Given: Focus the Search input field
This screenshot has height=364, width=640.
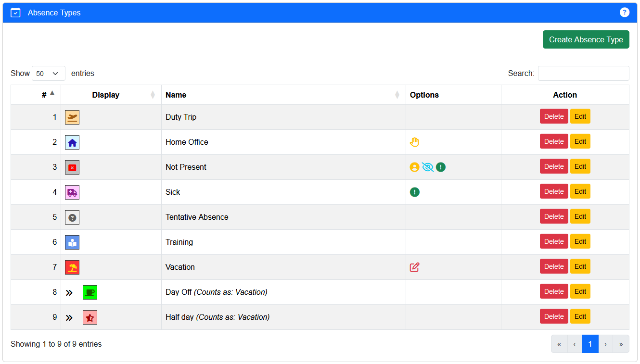Looking at the screenshot, I should 583,74.
